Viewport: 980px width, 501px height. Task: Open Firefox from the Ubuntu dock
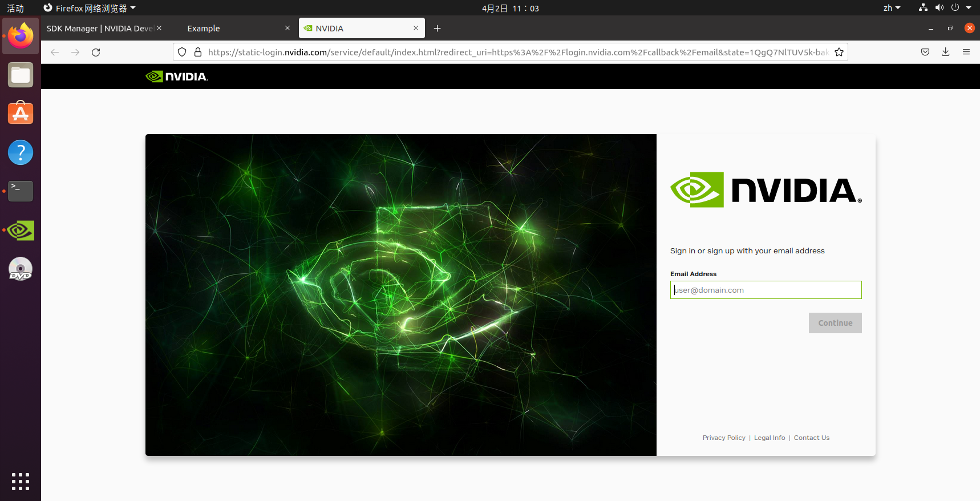pyautogui.click(x=21, y=36)
